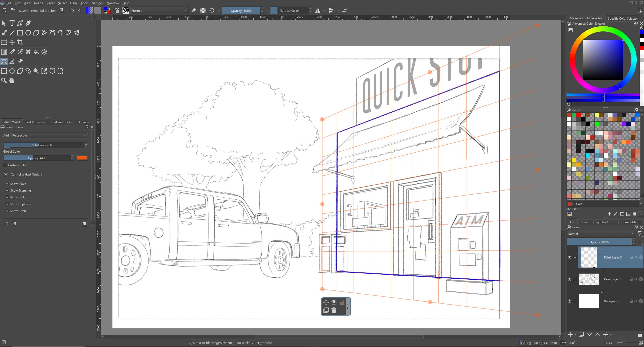Select the Text tool in toolbox

click(x=12, y=23)
